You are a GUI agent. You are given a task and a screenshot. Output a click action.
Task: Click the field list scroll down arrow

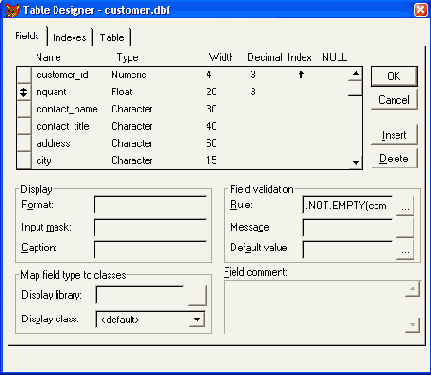click(x=356, y=163)
